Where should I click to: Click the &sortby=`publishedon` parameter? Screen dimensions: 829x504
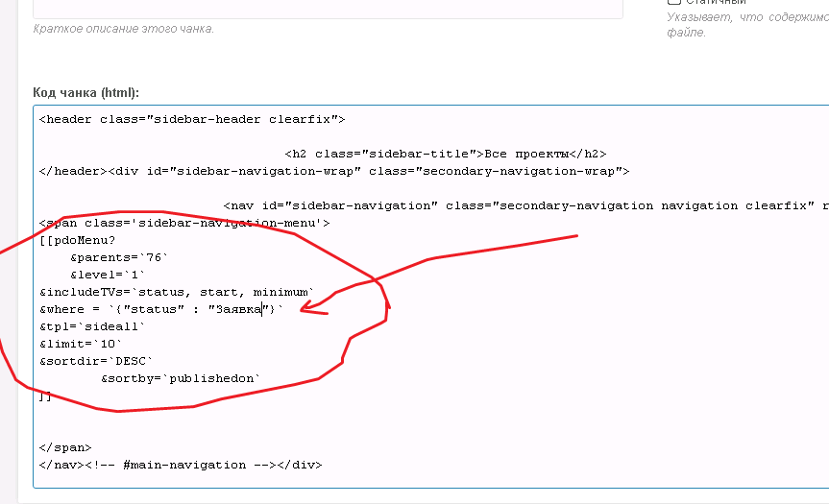[x=181, y=378]
